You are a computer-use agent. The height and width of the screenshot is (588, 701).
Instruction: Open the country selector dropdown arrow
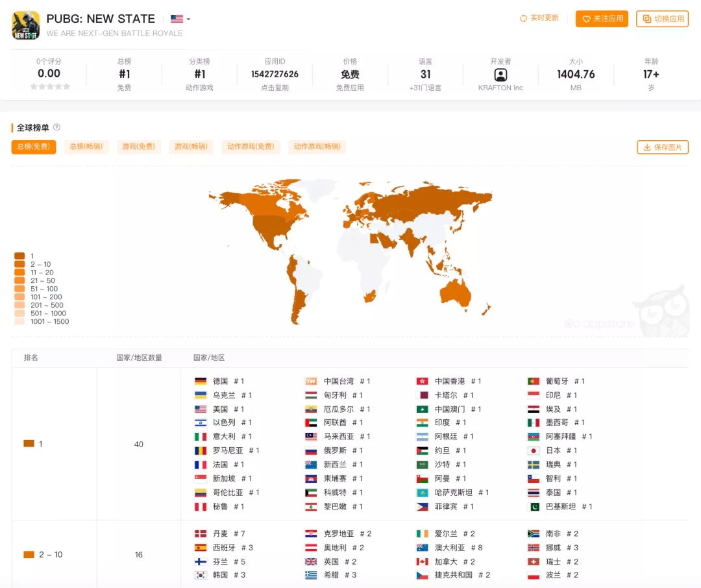(189, 19)
